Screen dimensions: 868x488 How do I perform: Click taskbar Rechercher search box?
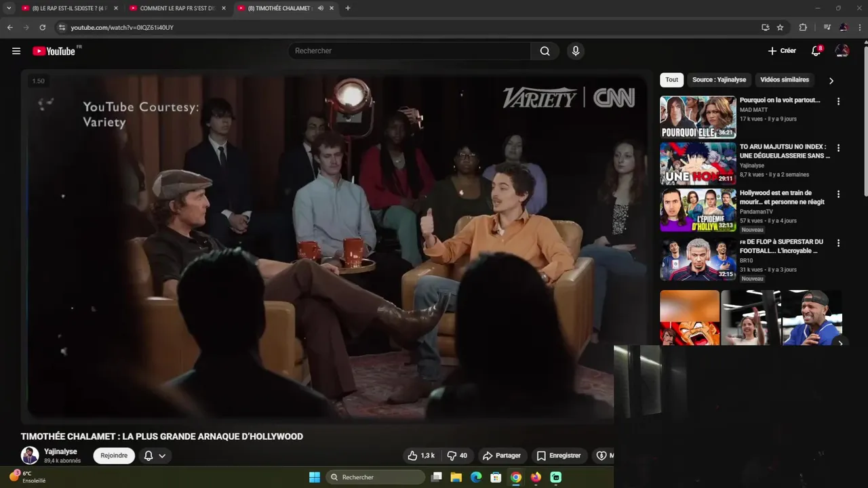pos(375,477)
